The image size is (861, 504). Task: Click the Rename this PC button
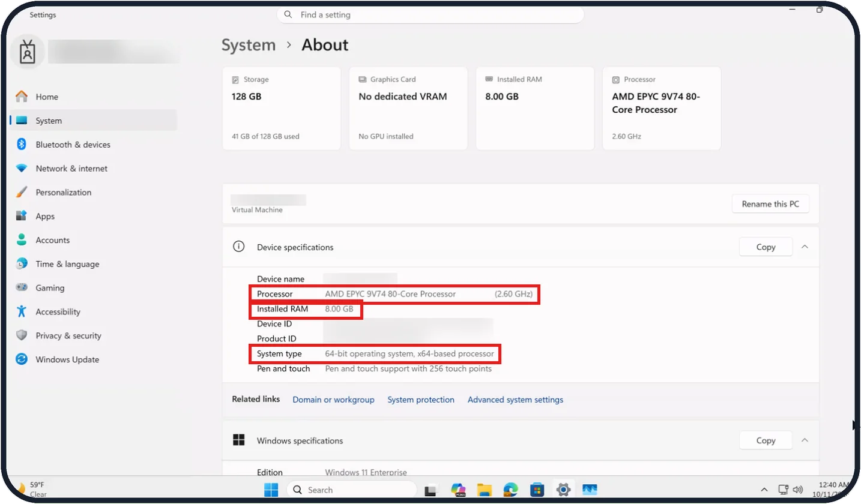(x=770, y=204)
